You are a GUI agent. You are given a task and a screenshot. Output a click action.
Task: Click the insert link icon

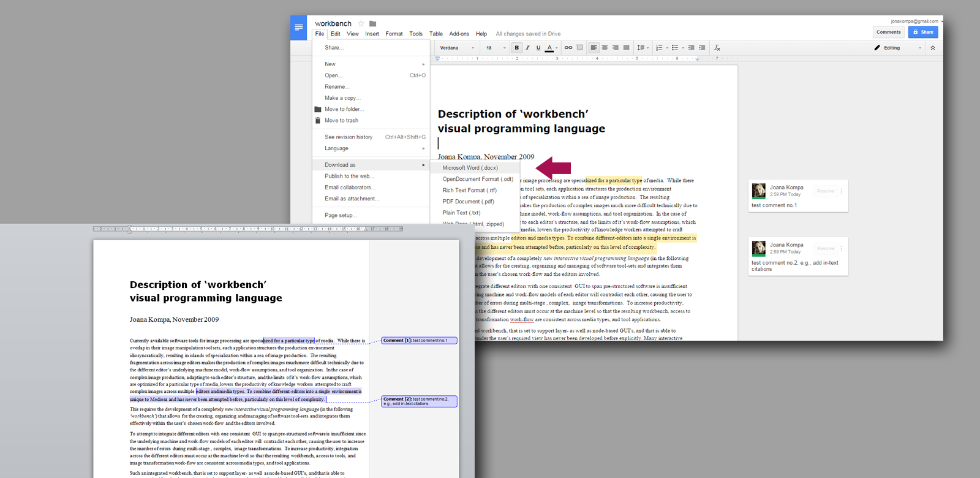(x=568, y=48)
